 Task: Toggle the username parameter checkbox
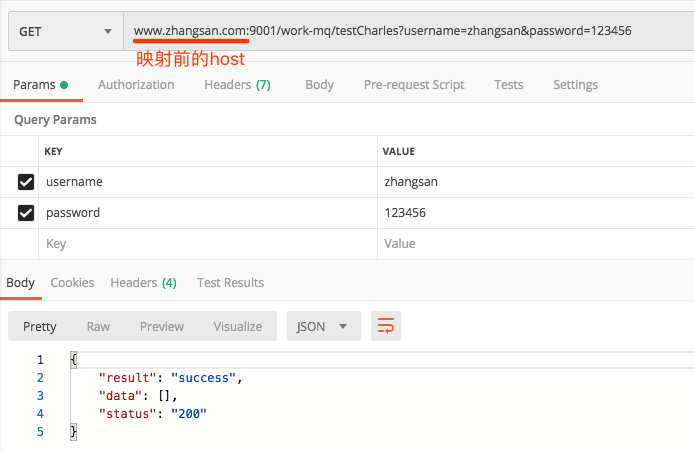26,182
